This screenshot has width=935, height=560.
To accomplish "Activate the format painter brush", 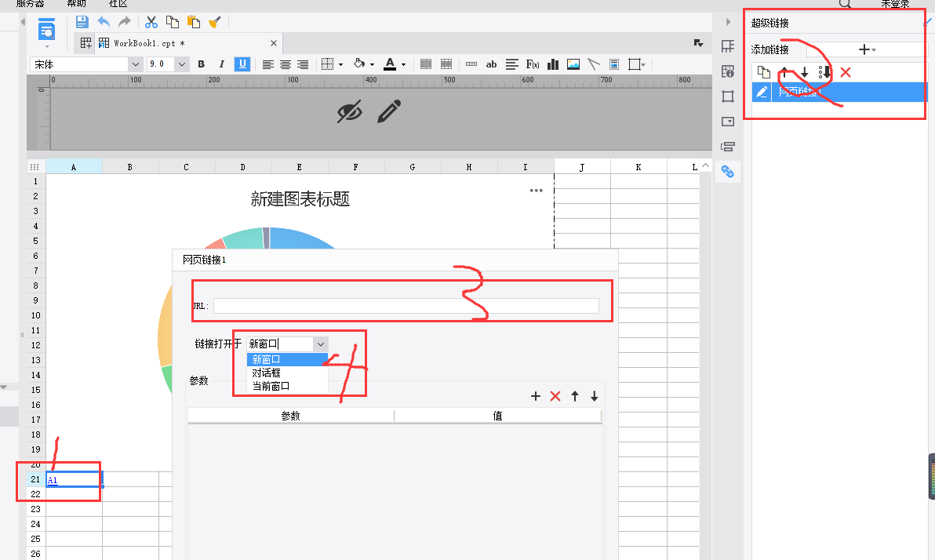I will click(x=215, y=22).
